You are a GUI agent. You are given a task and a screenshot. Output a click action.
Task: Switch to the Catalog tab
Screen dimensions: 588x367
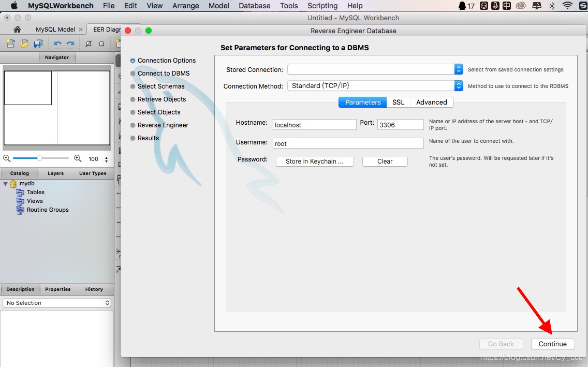(20, 173)
